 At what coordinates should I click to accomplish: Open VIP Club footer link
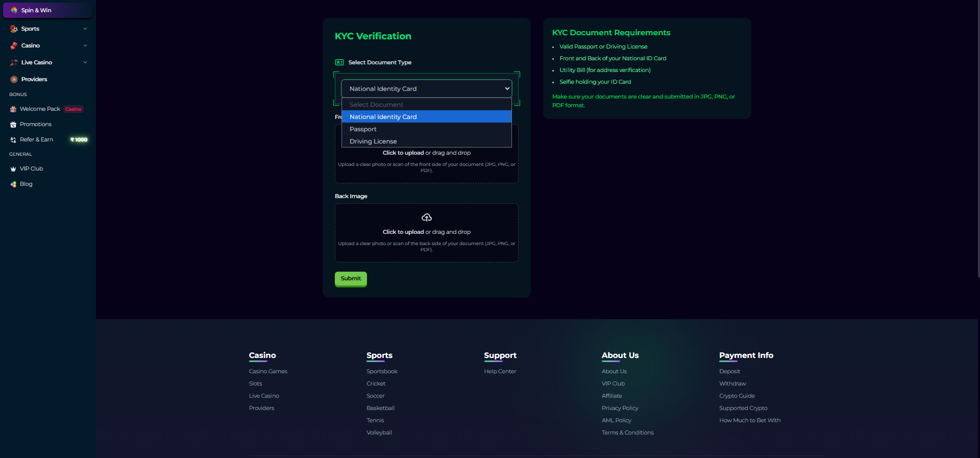613,384
